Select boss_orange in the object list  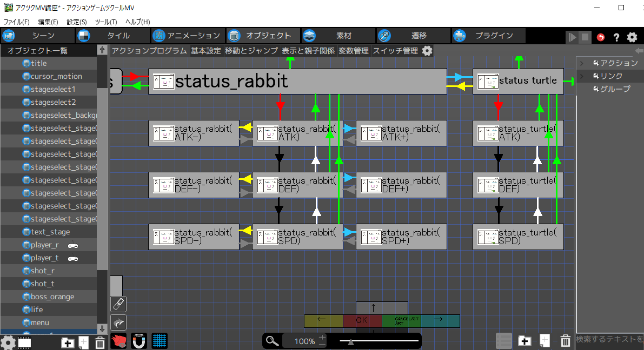coord(52,297)
